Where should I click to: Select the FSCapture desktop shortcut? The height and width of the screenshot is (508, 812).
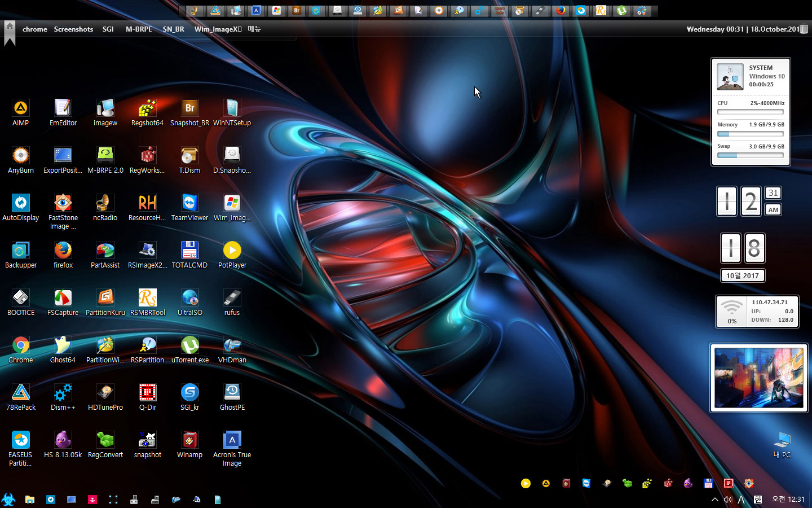(63, 302)
